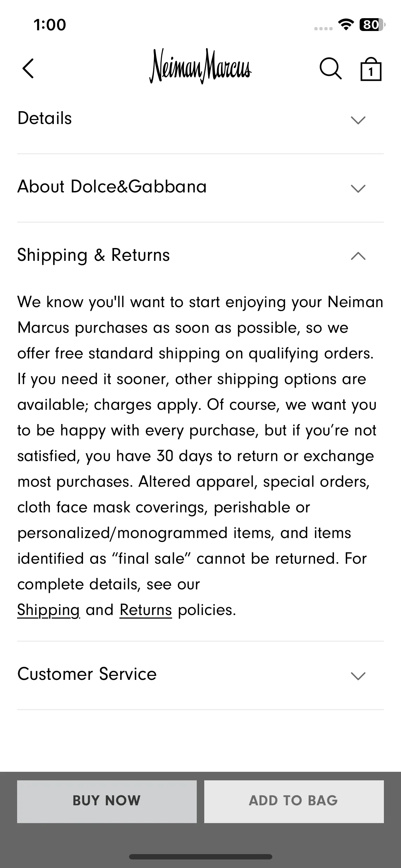
Task: Tap the BUY NOW button
Action: point(107,801)
